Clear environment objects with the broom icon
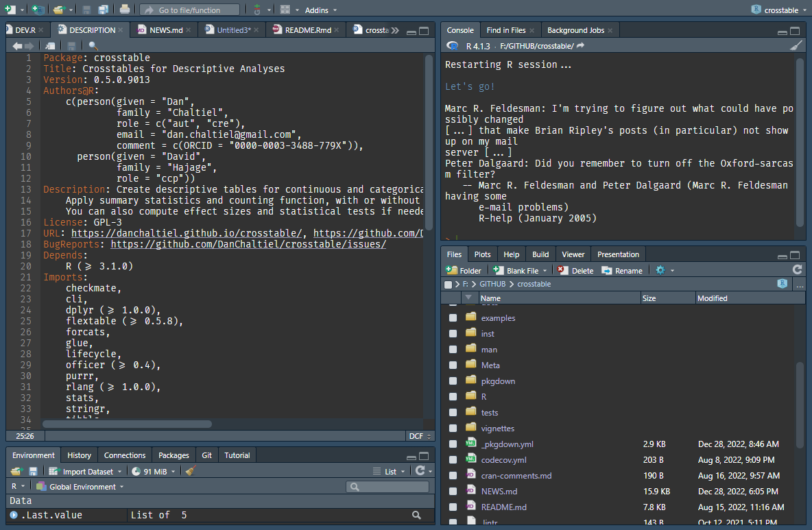This screenshot has width=812, height=530. point(191,471)
